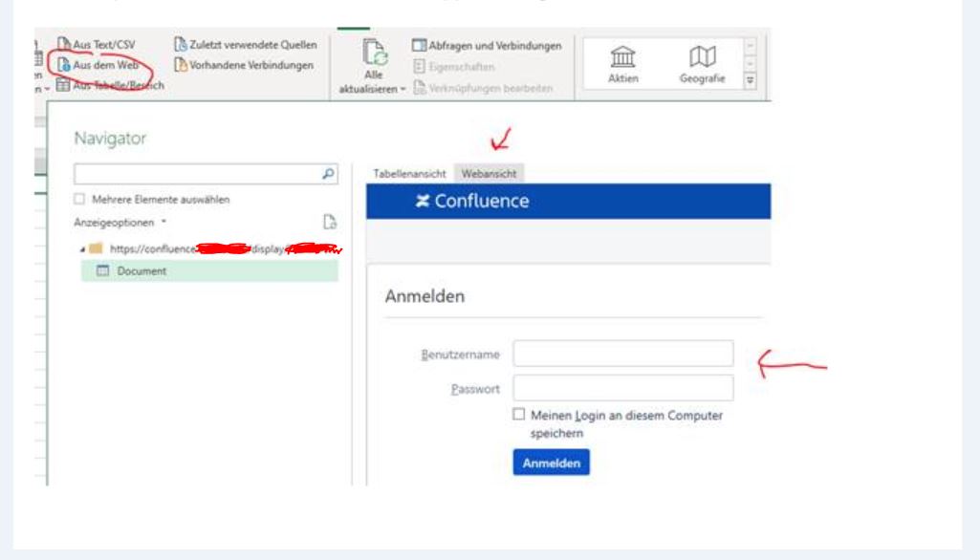Switch to the Webansicht tab

(x=489, y=174)
